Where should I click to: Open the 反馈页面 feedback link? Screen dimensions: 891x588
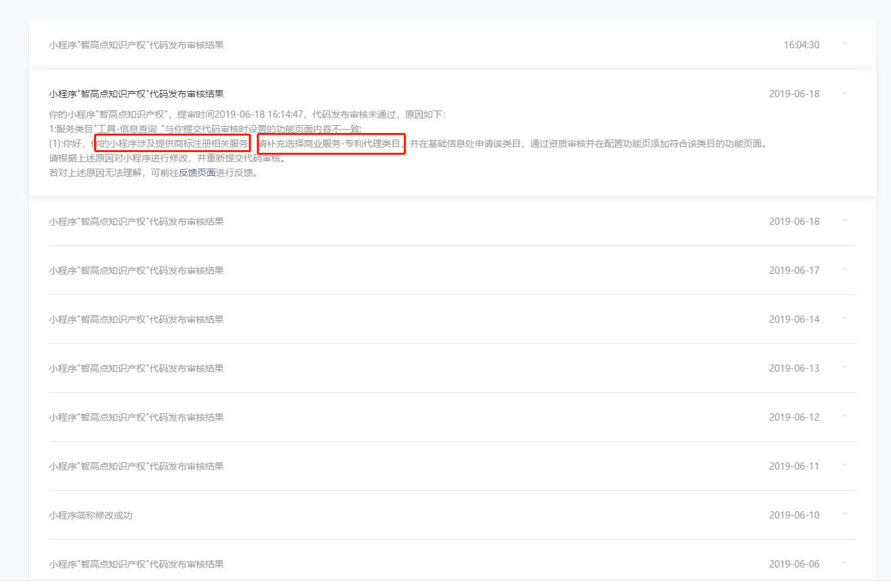point(197,173)
